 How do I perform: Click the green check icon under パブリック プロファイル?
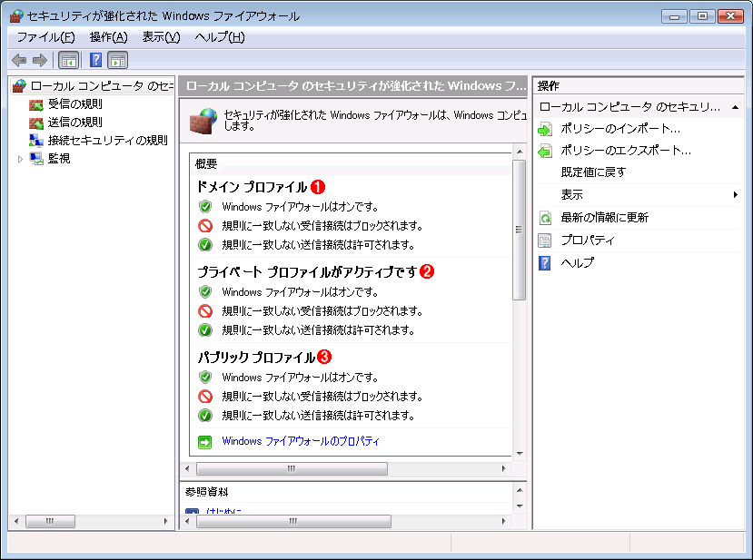point(205,415)
